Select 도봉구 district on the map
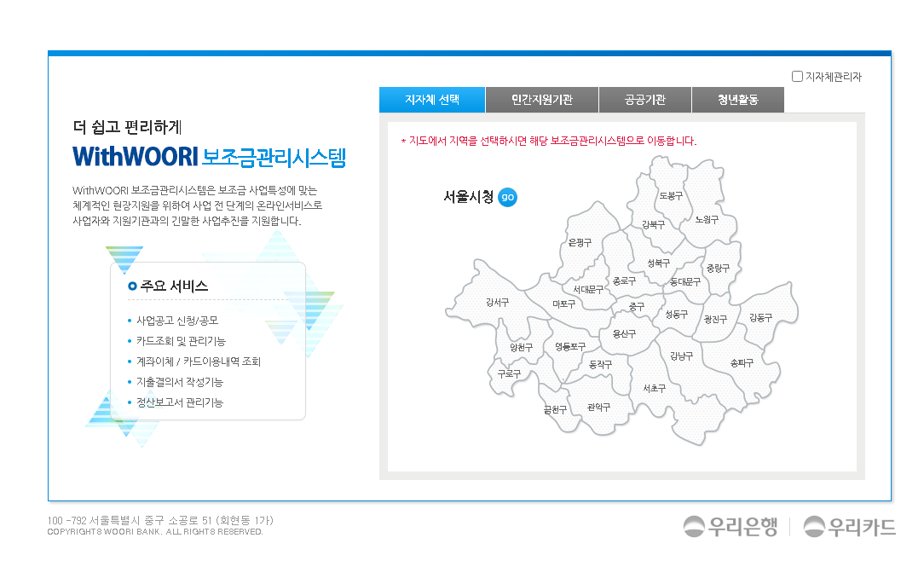This screenshot has width=924, height=561. point(671,195)
